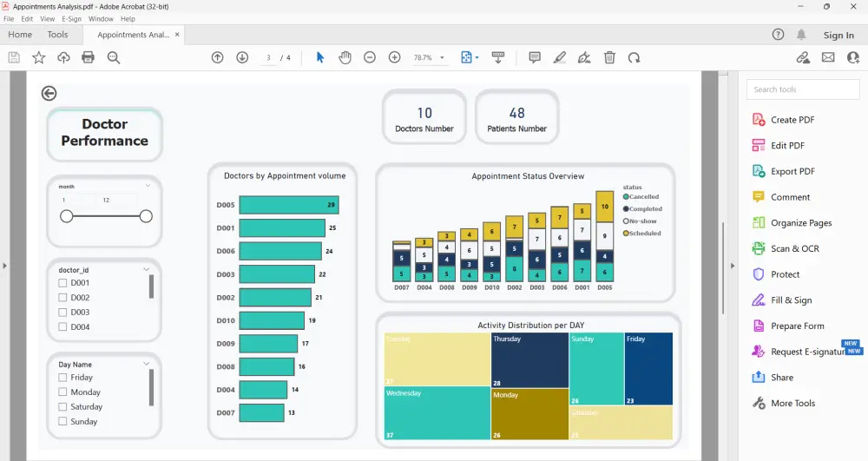Expand the month slicer chevron
Image resolution: width=868 pixels, height=461 pixels.
148,186
